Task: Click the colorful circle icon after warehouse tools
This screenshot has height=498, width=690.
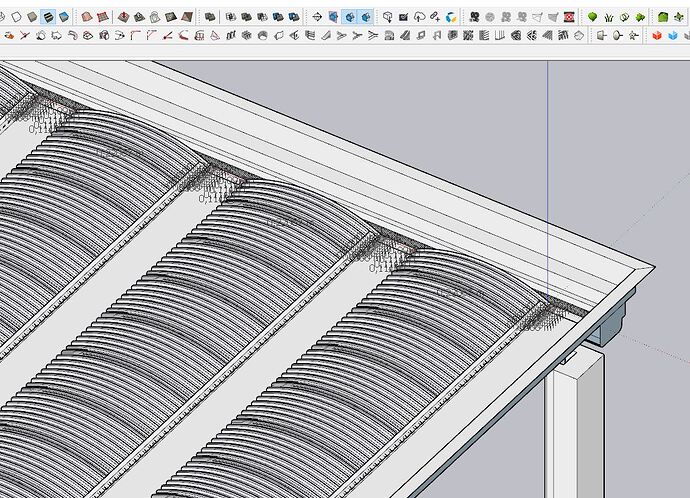Action: [x=452, y=17]
